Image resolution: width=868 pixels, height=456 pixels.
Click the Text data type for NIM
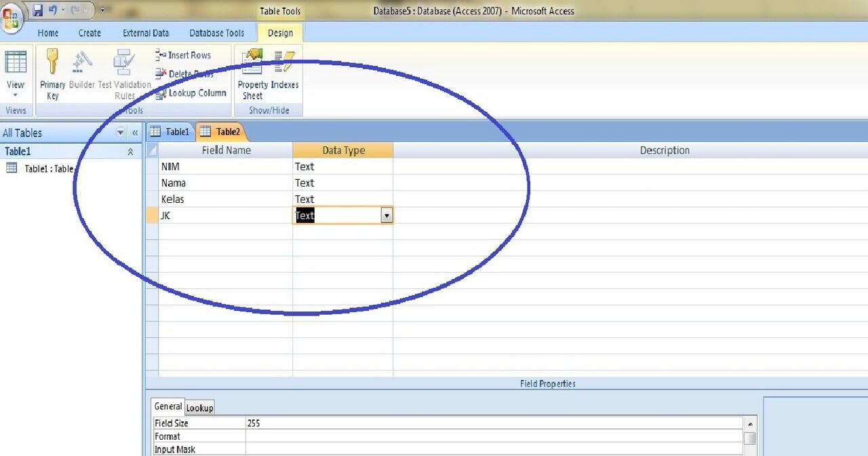(x=343, y=166)
